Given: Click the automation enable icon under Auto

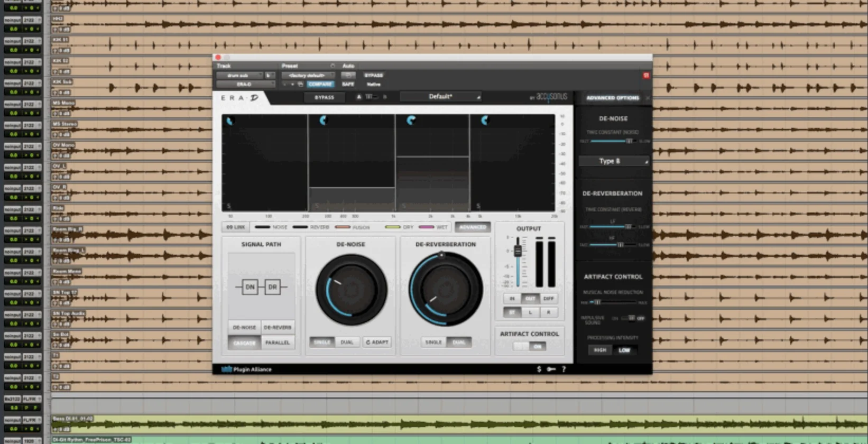Looking at the screenshot, I should 348,76.
